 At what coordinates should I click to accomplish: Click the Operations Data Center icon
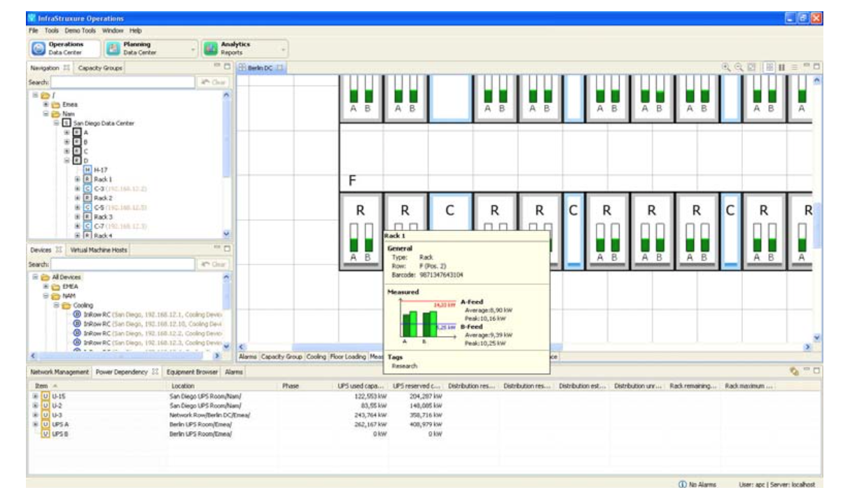39,48
